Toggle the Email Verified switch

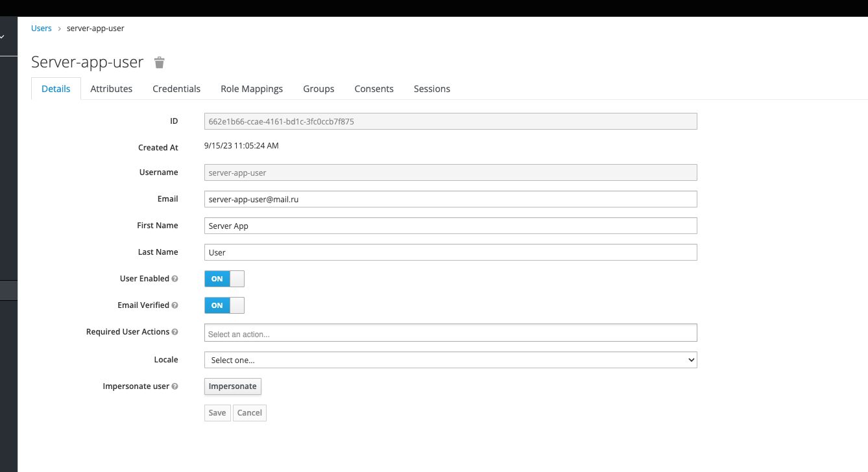point(224,305)
